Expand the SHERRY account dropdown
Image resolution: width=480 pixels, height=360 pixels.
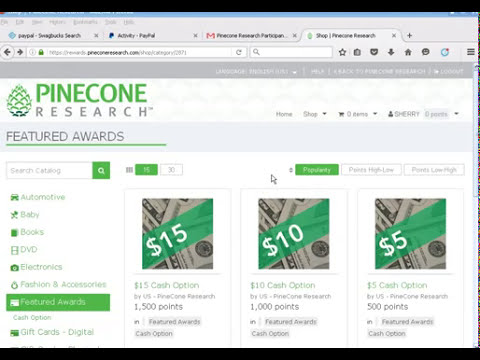click(x=423, y=114)
